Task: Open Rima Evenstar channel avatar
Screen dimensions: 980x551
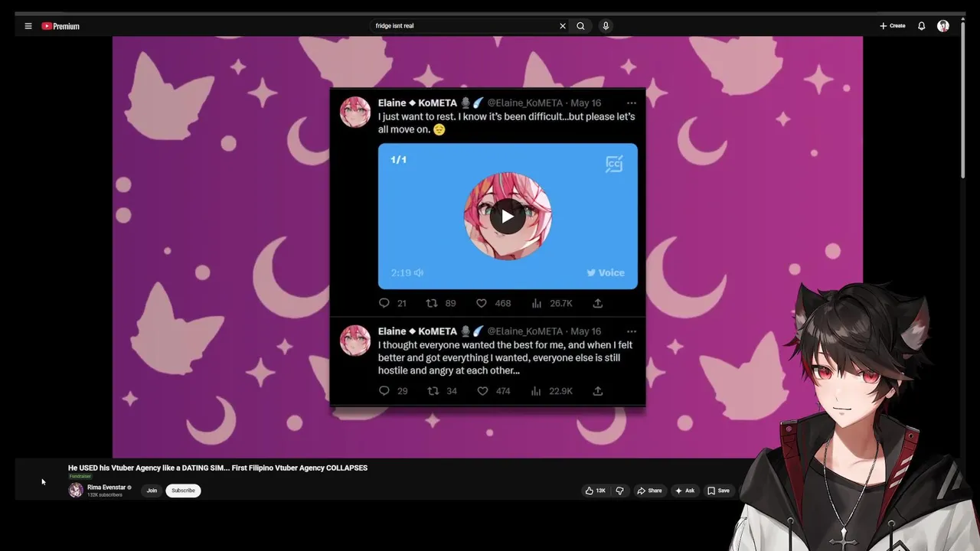Action: 76,491
